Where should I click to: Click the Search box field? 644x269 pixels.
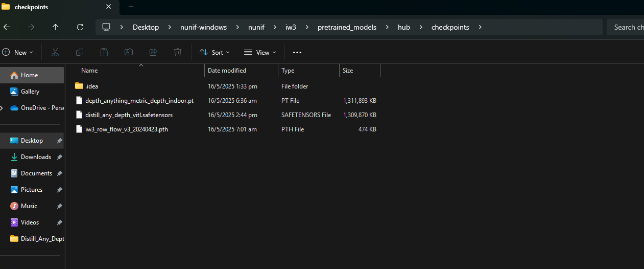pos(625,27)
